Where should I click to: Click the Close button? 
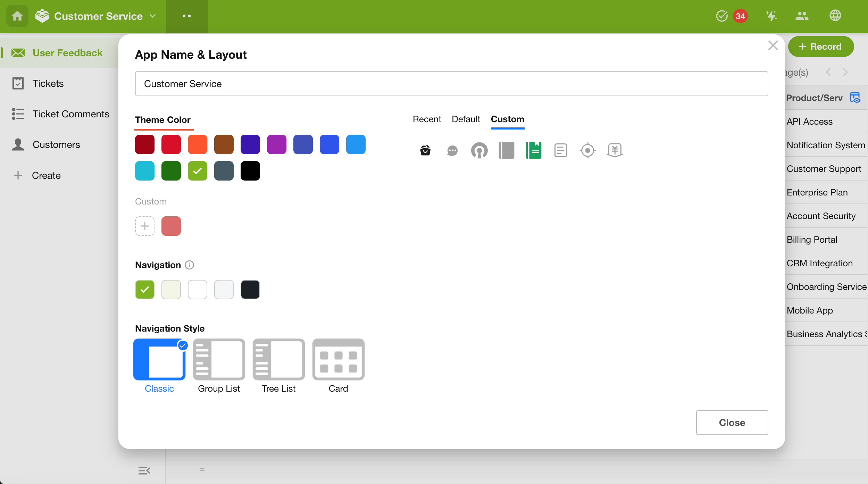pyautogui.click(x=732, y=422)
